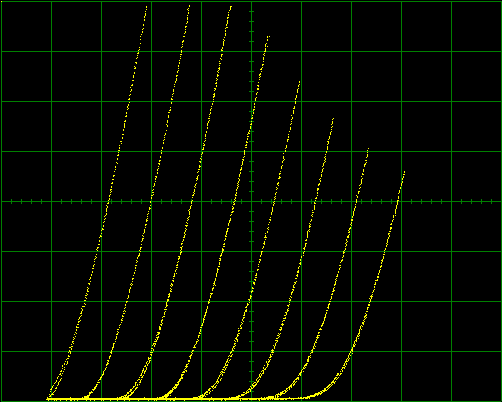Click where the seventh curve crosses the horizontal center axis
502x402 pixels.
[356, 201]
